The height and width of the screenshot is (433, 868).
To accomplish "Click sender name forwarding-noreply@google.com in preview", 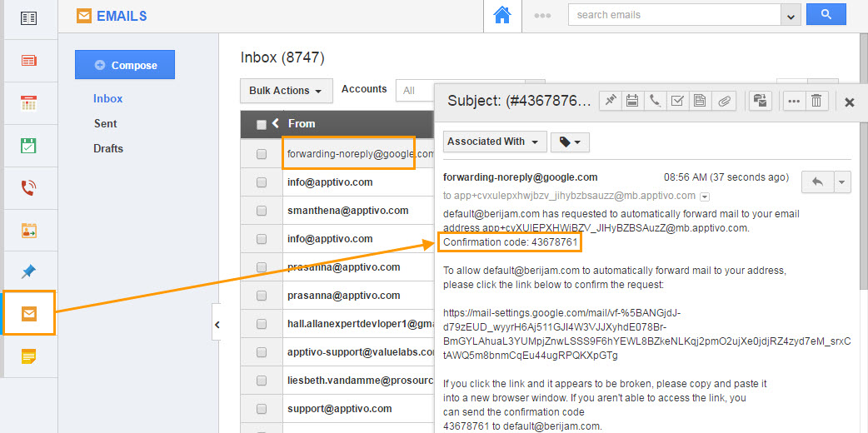I will [521, 177].
